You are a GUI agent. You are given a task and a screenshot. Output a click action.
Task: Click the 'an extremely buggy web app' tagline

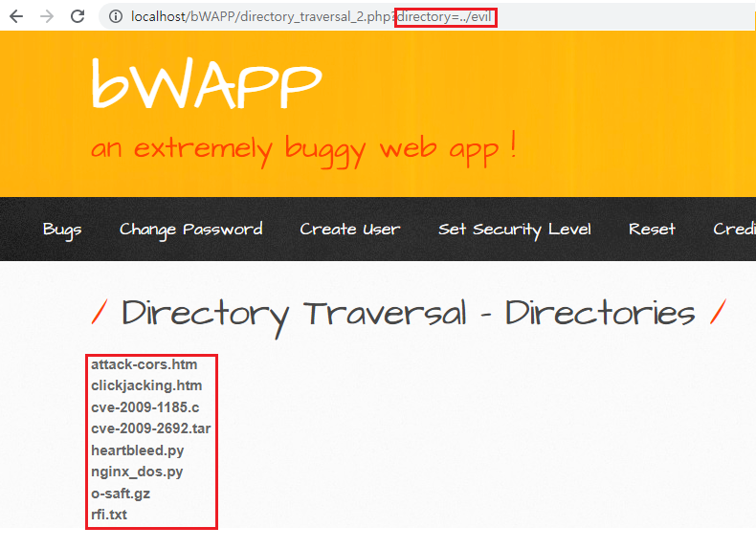303,148
